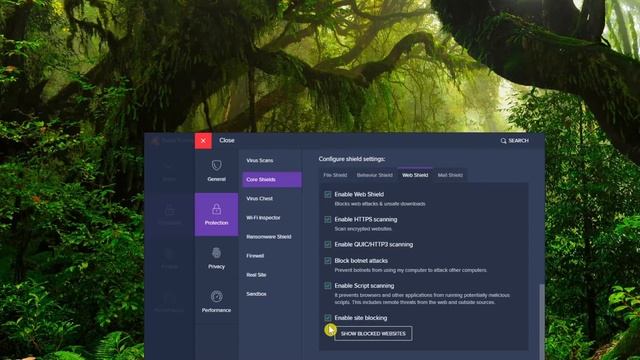The image size is (640, 360).
Task: Open Real Site settings
Action: coord(256,275)
